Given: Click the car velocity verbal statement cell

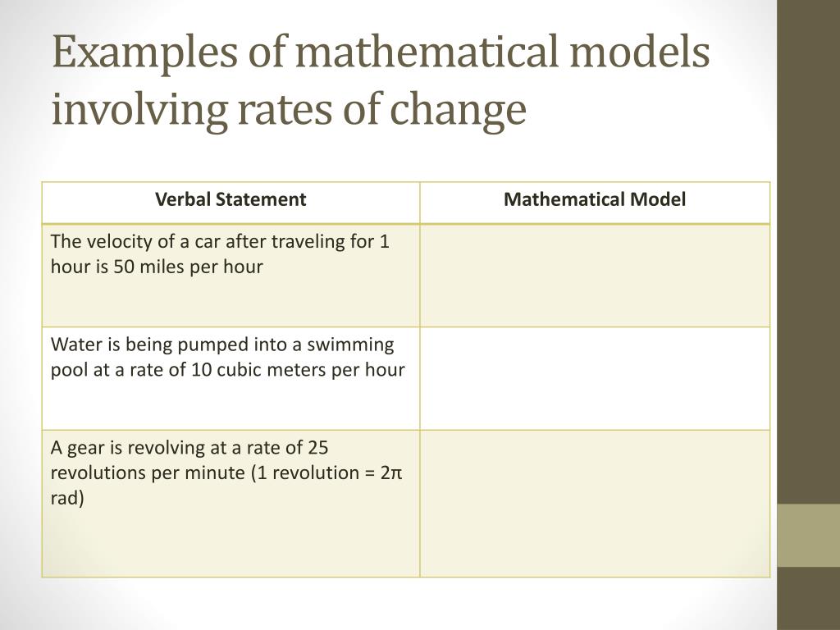Looking at the screenshot, I should click(x=231, y=276).
